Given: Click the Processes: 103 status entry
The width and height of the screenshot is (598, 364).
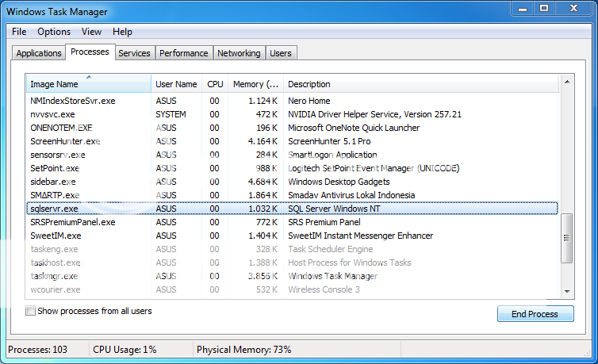Looking at the screenshot, I should click(37, 350).
